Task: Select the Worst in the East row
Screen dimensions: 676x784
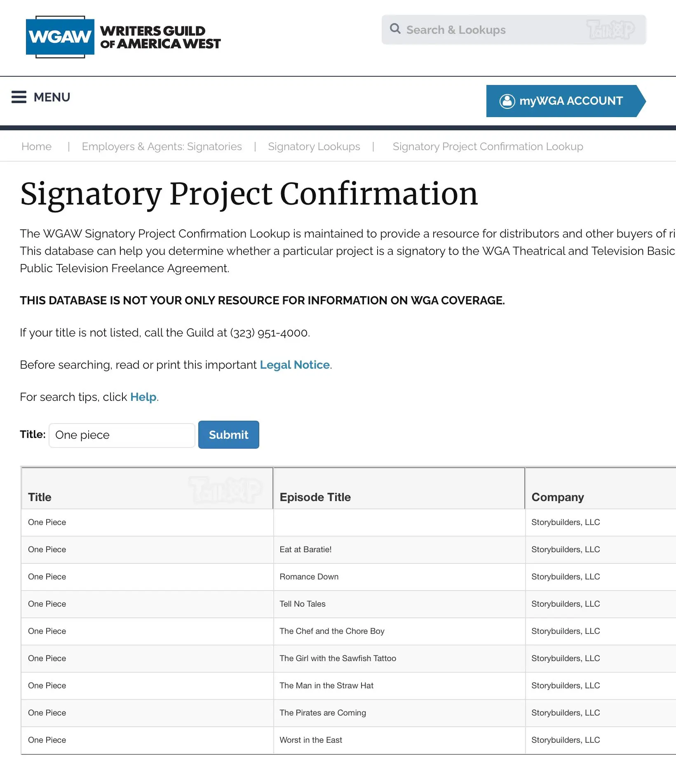Action: pyautogui.click(x=349, y=740)
